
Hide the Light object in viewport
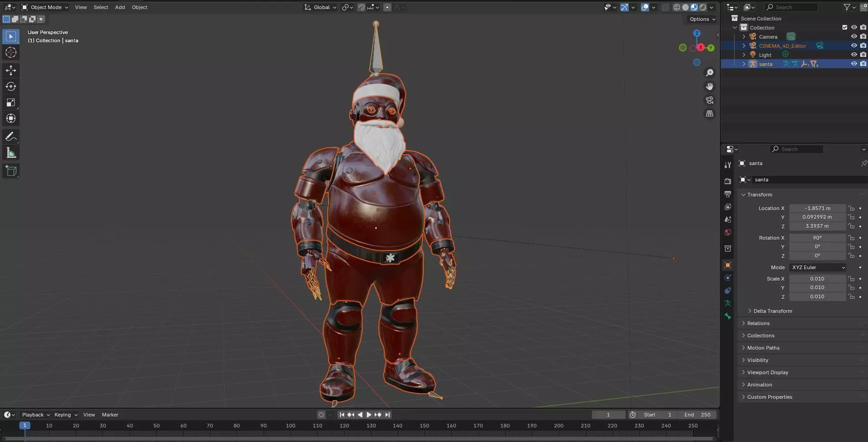pyautogui.click(x=854, y=55)
